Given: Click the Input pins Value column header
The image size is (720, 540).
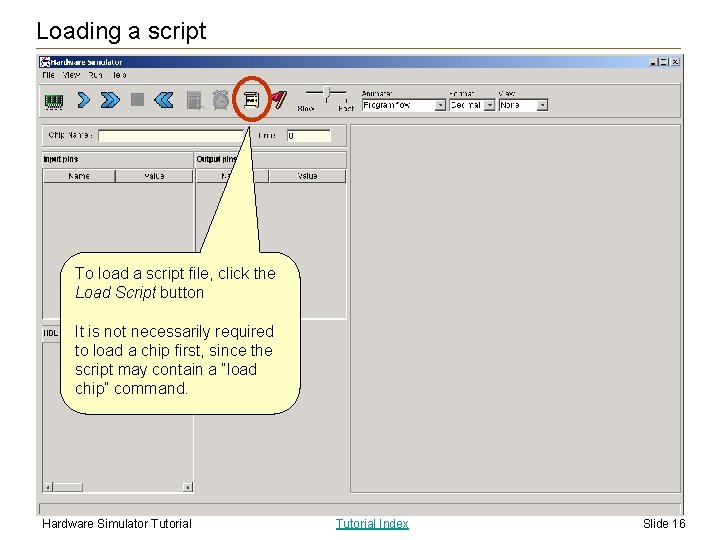Looking at the screenshot, I should coord(154,176).
